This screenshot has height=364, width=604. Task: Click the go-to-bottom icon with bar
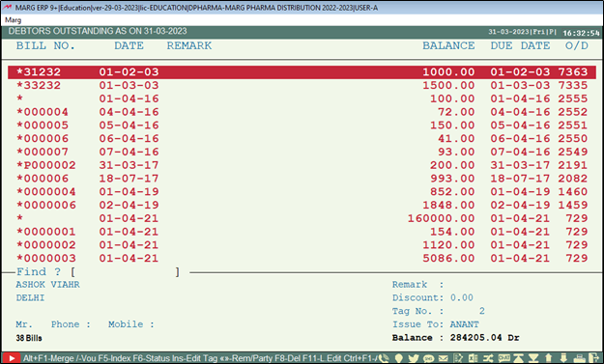(533, 358)
